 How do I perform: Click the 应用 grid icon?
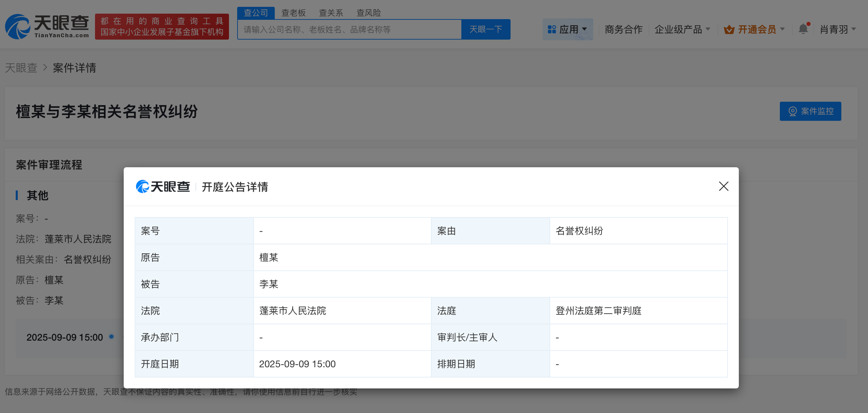[552, 29]
